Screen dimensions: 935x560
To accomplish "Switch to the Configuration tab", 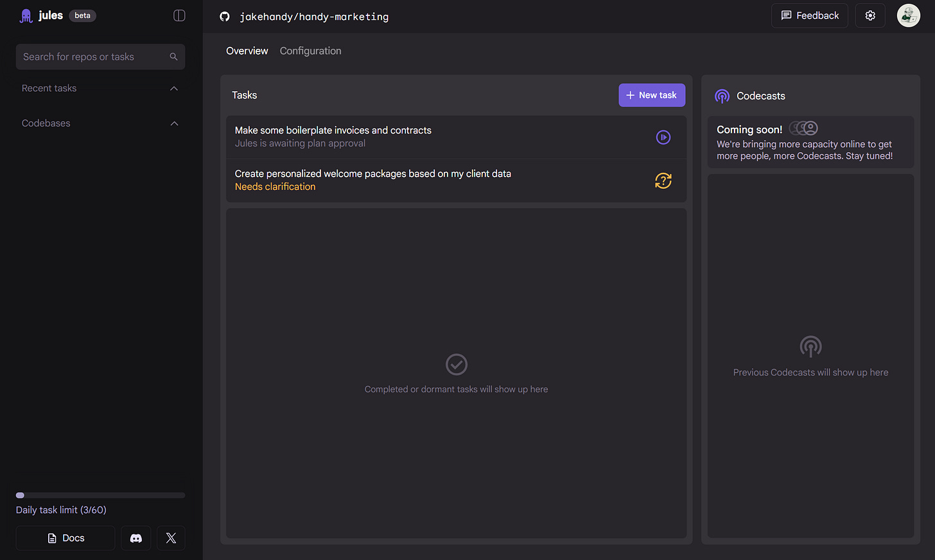I will [310, 51].
